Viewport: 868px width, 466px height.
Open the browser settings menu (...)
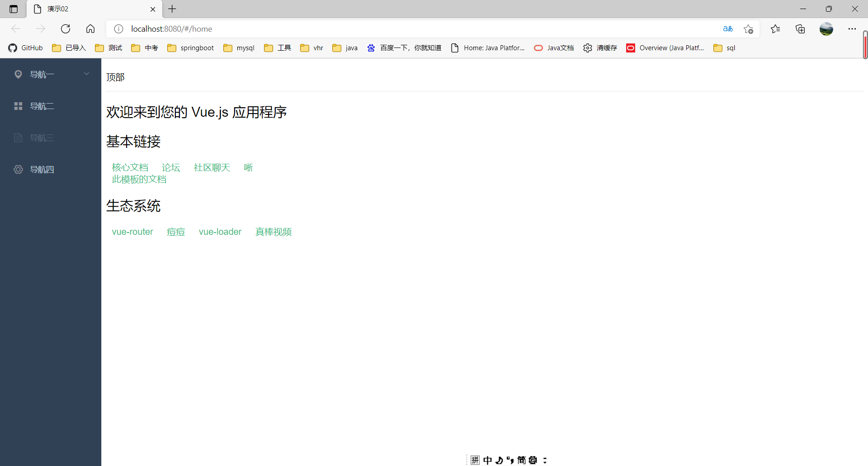point(853,29)
